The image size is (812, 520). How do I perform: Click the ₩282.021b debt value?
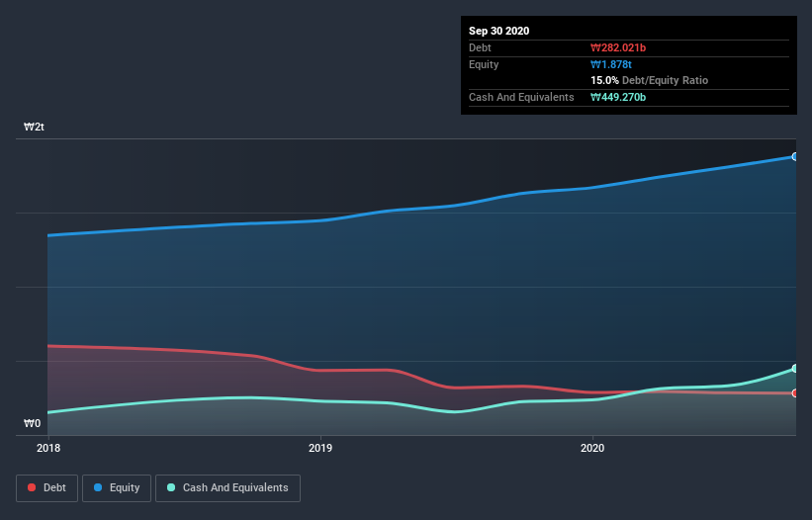pyautogui.click(x=618, y=47)
